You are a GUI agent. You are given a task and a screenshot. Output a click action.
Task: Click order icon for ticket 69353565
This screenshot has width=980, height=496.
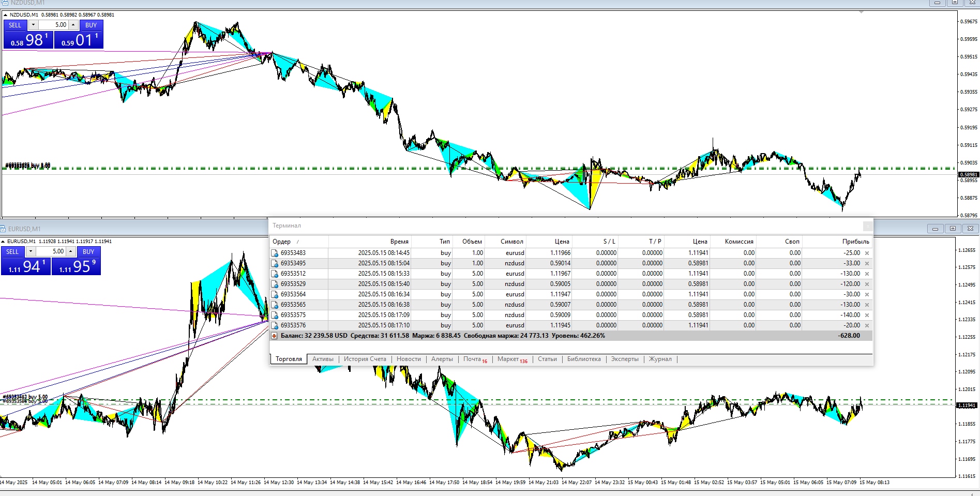[x=275, y=305]
